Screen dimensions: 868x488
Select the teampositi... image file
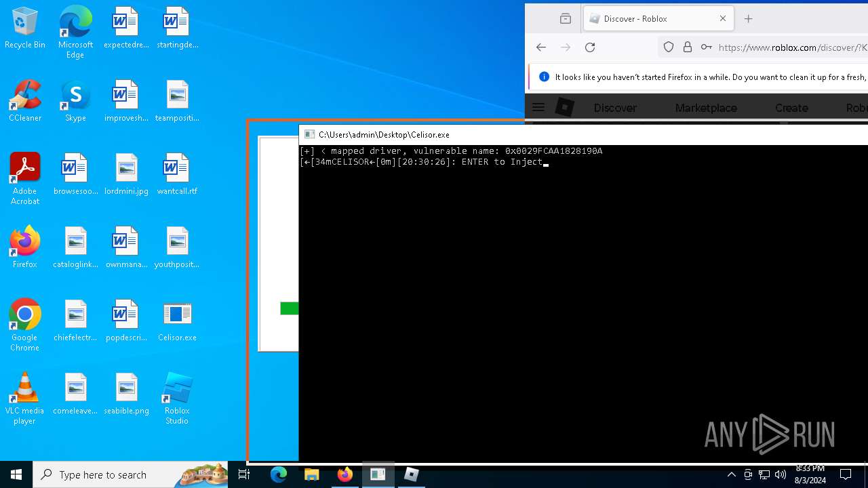tap(177, 102)
